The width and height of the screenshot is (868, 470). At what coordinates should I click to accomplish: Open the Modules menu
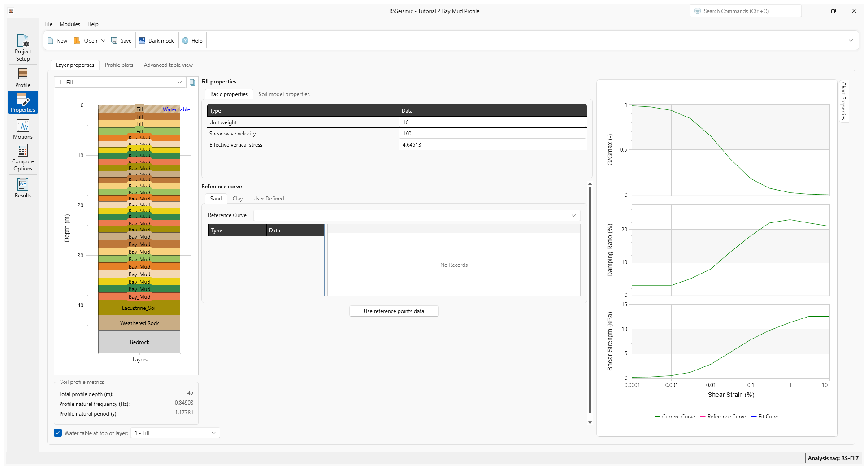click(x=70, y=24)
